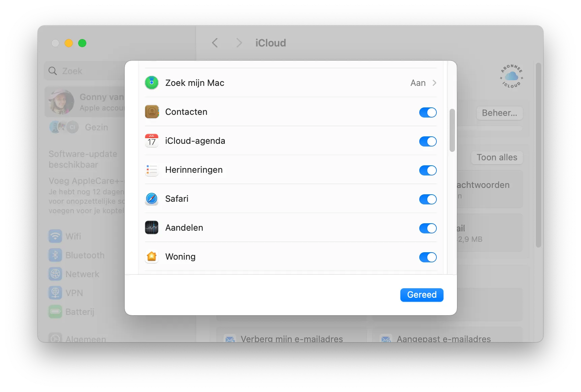Click the Zoek mijn Mac radar icon
The width and height of the screenshot is (581, 392).
pyautogui.click(x=152, y=83)
